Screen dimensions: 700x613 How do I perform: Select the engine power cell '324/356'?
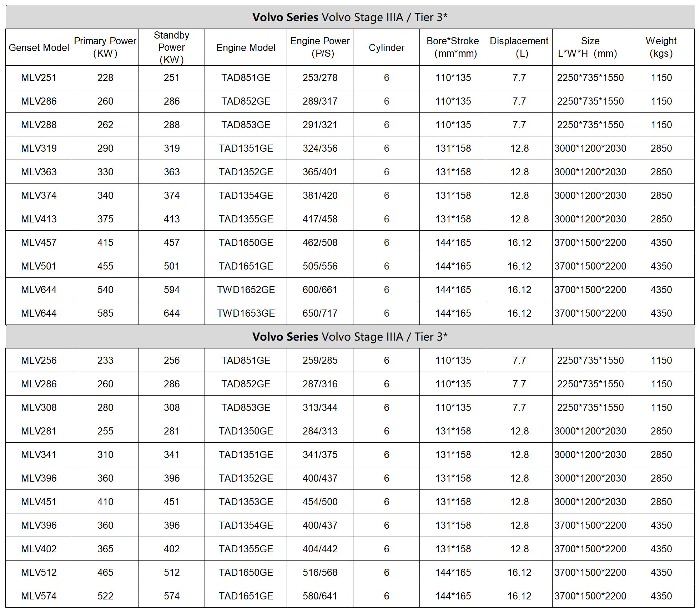pos(320,148)
